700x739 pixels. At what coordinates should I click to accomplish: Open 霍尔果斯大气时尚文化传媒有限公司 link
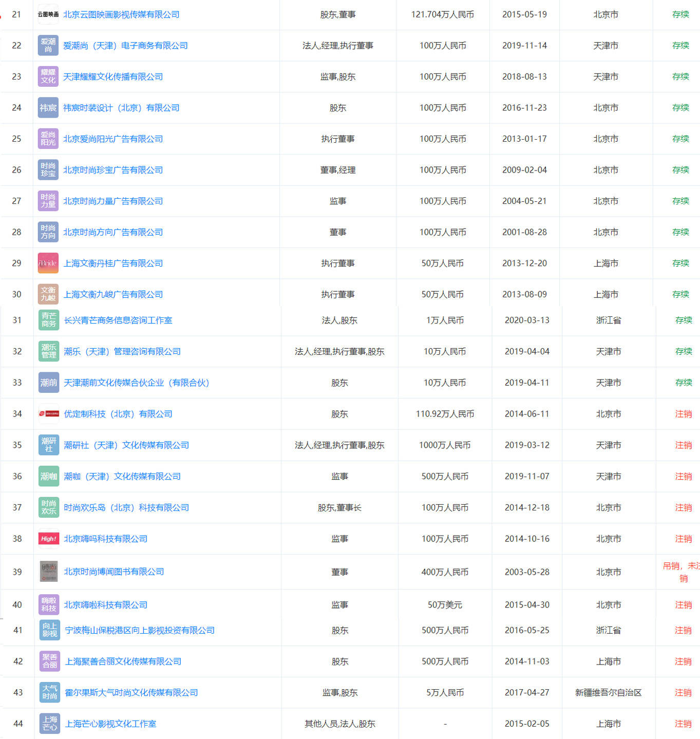tap(131, 693)
